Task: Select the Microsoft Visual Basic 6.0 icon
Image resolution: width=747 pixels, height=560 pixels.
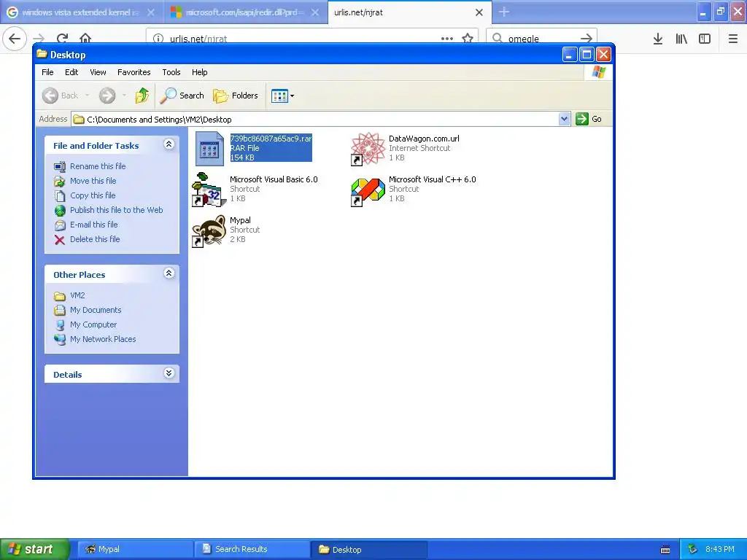Action: point(209,190)
